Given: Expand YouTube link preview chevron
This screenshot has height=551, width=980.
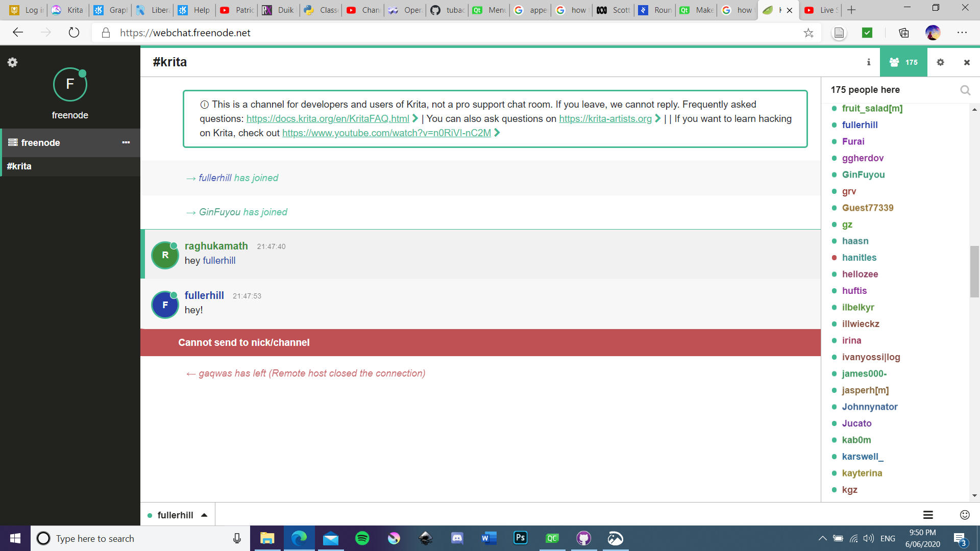Looking at the screenshot, I should pos(497,133).
